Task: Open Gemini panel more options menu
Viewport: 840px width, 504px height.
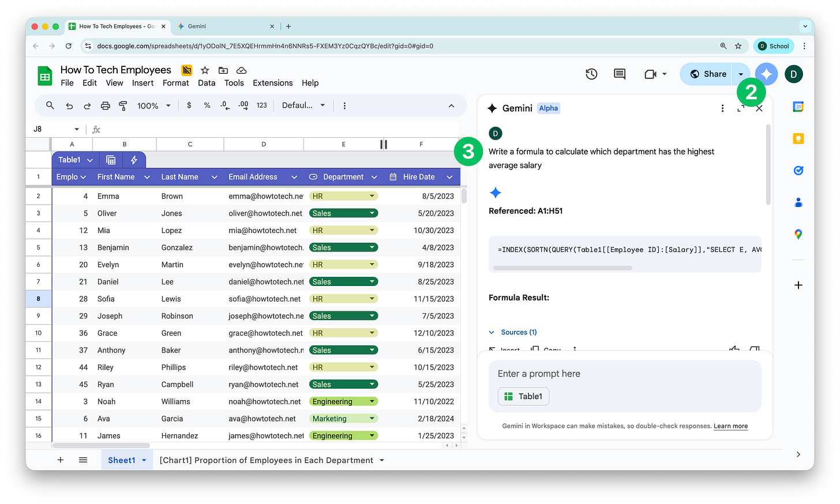Action: click(x=722, y=108)
